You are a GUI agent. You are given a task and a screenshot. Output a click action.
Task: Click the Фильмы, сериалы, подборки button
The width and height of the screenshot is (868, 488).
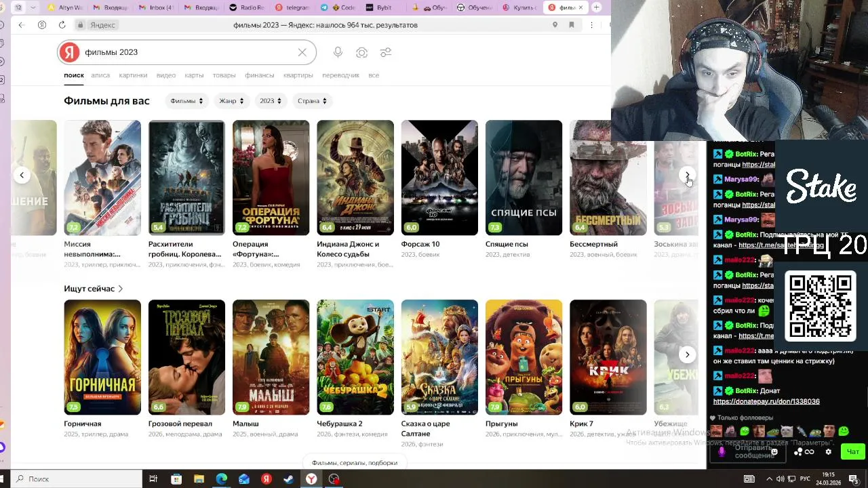(x=355, y=463)
